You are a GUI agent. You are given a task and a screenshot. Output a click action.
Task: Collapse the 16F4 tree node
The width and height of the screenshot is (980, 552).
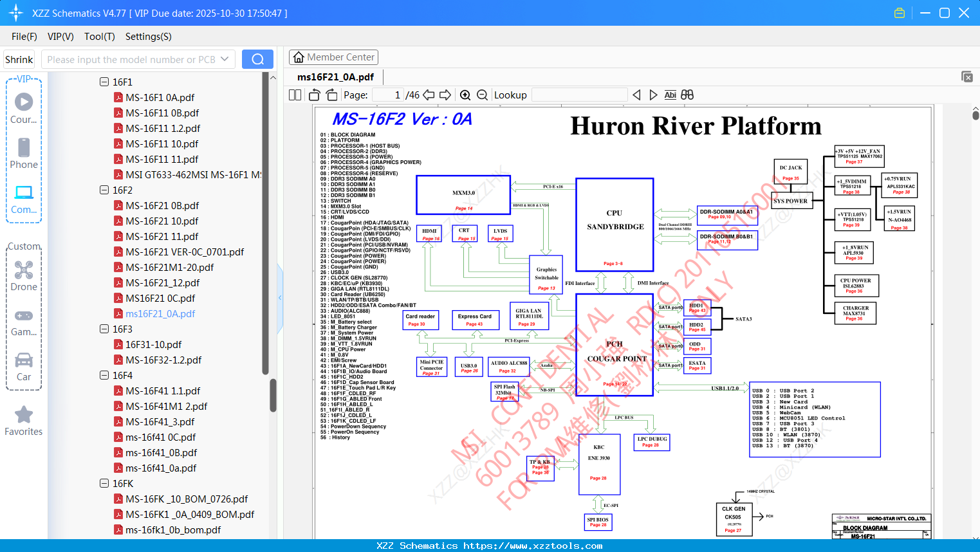(x=104, y=376)
